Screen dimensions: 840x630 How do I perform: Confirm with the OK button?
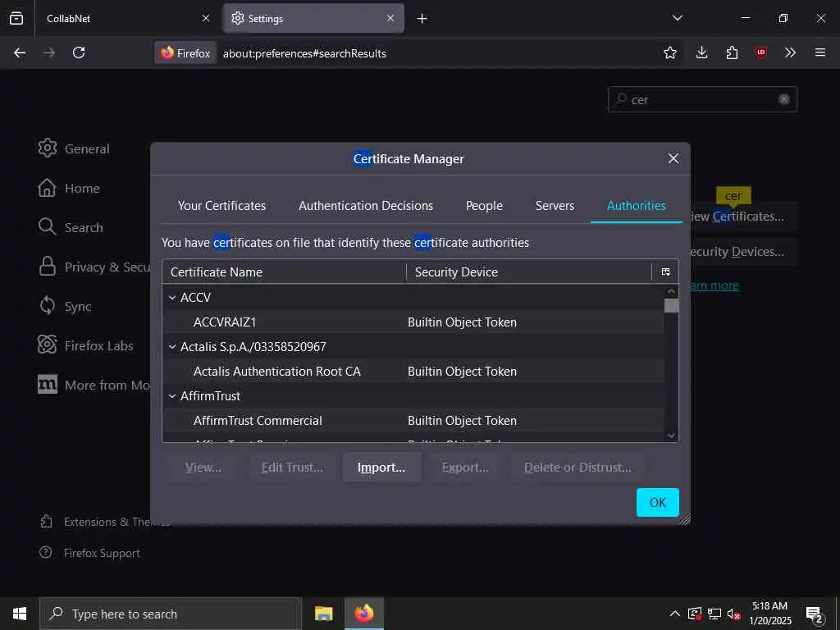[657, 503]
